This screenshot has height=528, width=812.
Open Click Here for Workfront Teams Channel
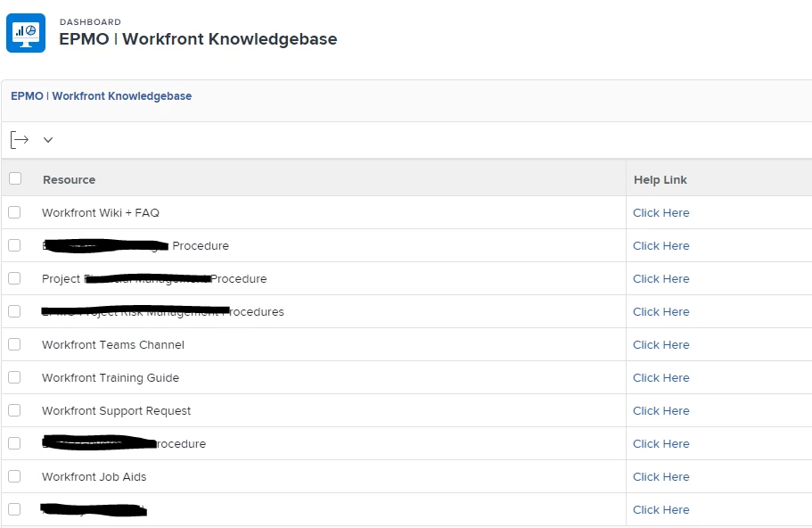point(660,345)
